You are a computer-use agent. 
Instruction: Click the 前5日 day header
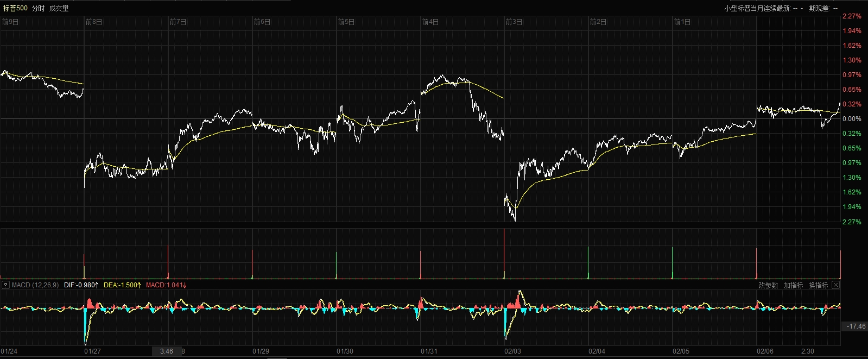(346, 22)
